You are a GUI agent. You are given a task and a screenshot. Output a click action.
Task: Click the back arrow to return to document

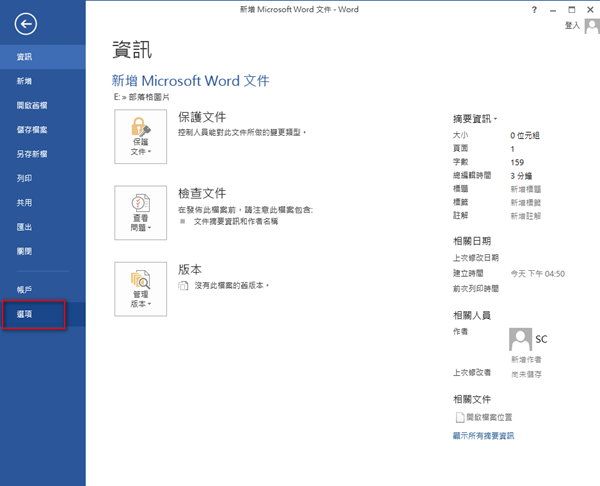[x=26, y=24]
